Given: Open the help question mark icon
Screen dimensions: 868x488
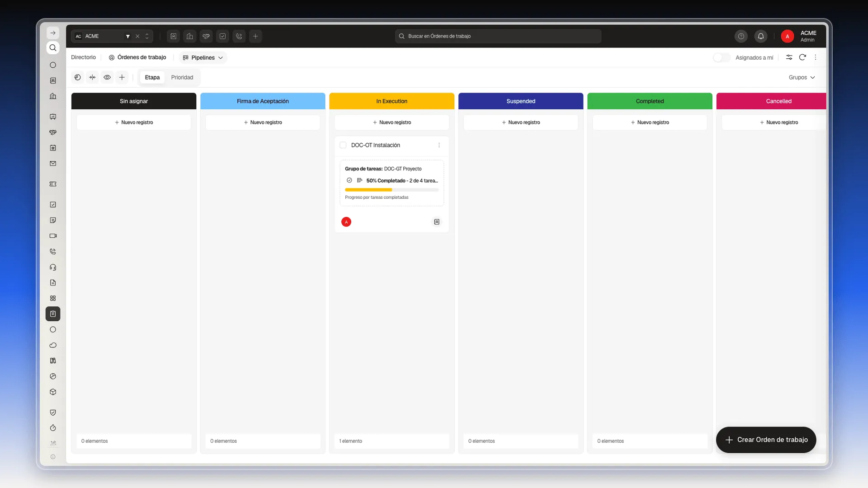Looking at the screenshot, I should [x=741, y=36].
